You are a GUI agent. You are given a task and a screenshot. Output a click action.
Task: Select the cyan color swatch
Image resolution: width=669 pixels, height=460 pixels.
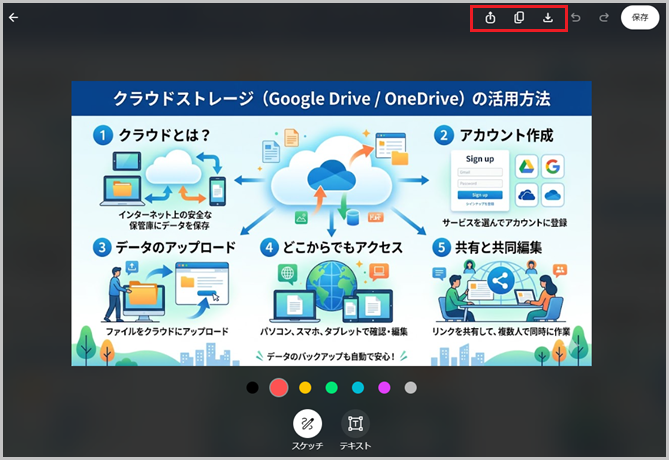point(358,387)
